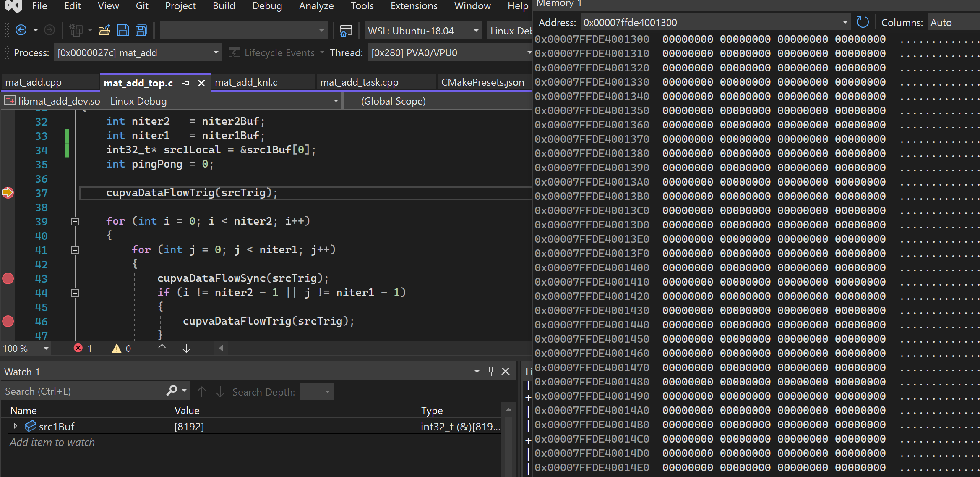This screenshot has width=980, height=477.
Task: Switch to the mat_add_knl.c tab
Action: [x=246, y=82]
